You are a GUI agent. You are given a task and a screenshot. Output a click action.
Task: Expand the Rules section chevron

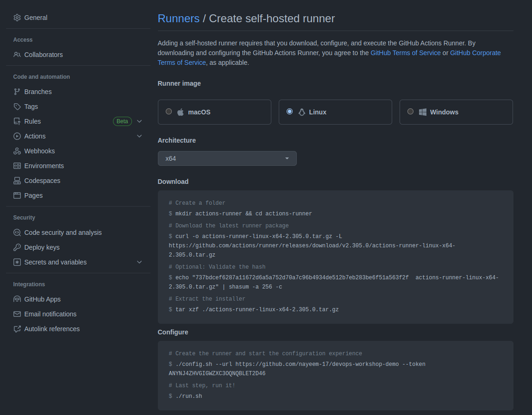(139, 121)
